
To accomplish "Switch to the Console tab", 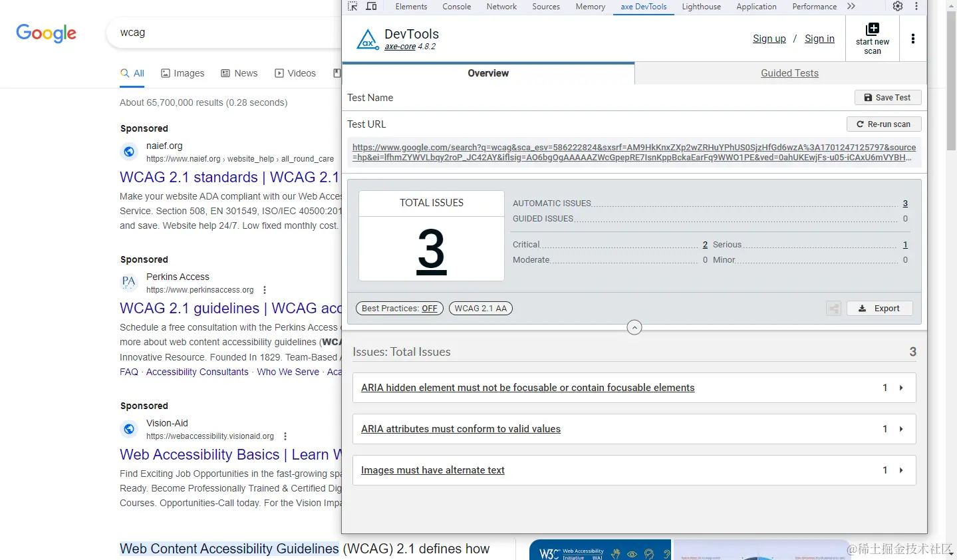I will click(x=457, y=7).
